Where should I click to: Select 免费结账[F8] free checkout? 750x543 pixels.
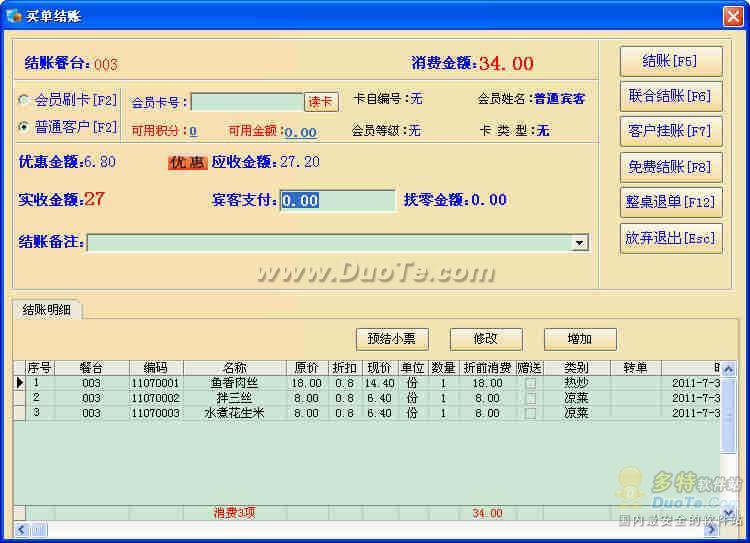[671, 167]
